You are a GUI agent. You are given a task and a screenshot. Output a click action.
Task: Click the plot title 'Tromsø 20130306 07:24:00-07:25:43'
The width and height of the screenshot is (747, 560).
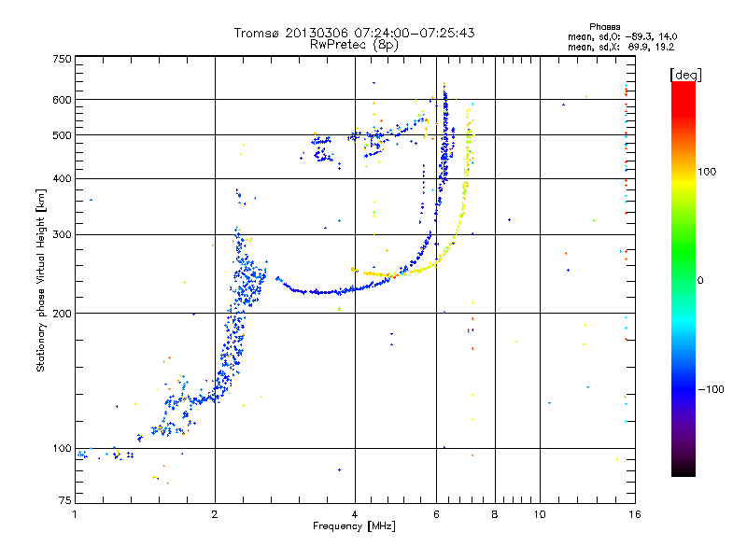tap(354, 33)
